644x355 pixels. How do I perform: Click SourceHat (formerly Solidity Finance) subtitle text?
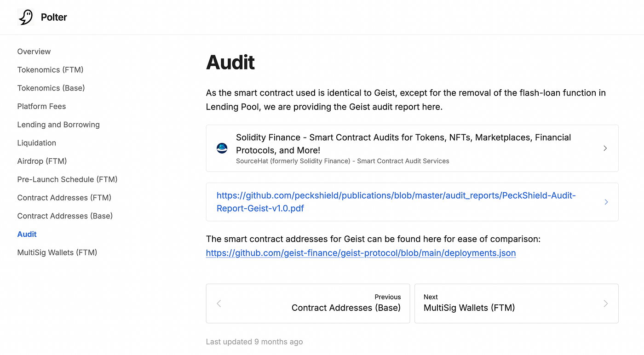click(343, 161)
